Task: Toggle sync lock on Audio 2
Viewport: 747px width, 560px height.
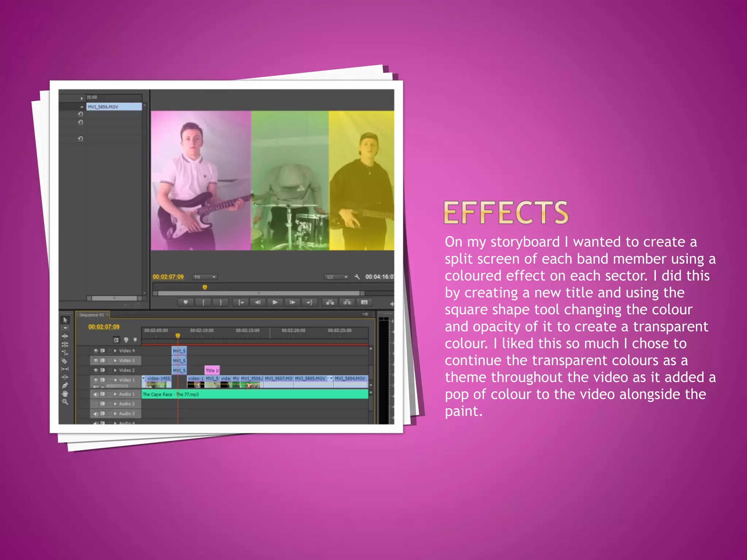Action: 102,404
